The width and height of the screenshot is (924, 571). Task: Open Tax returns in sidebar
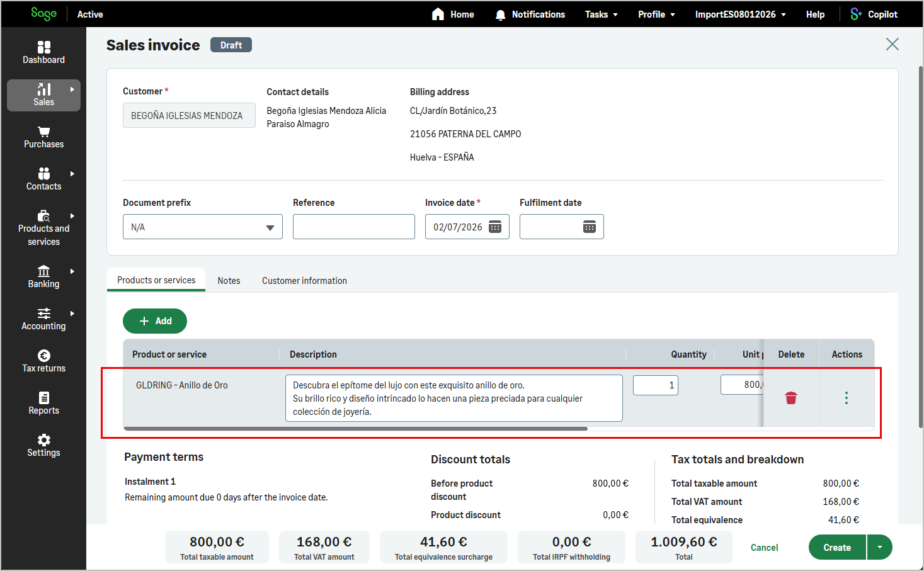point(43,361)
